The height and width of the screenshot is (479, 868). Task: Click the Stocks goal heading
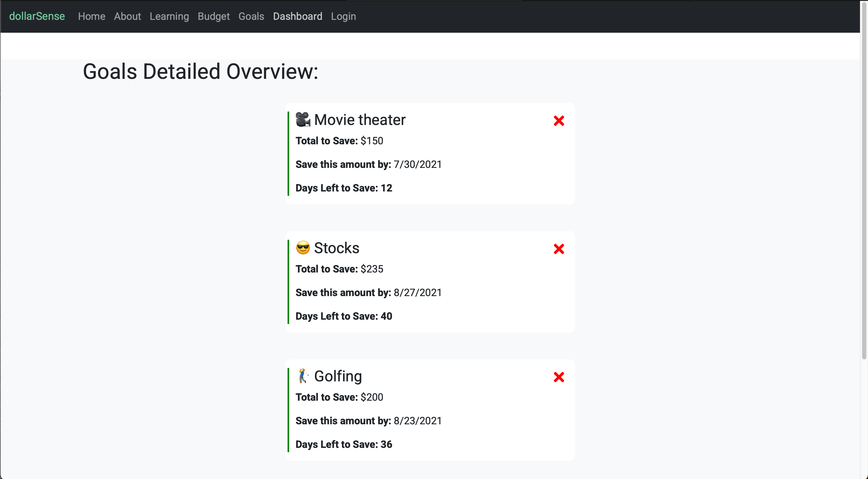[336, 248]
